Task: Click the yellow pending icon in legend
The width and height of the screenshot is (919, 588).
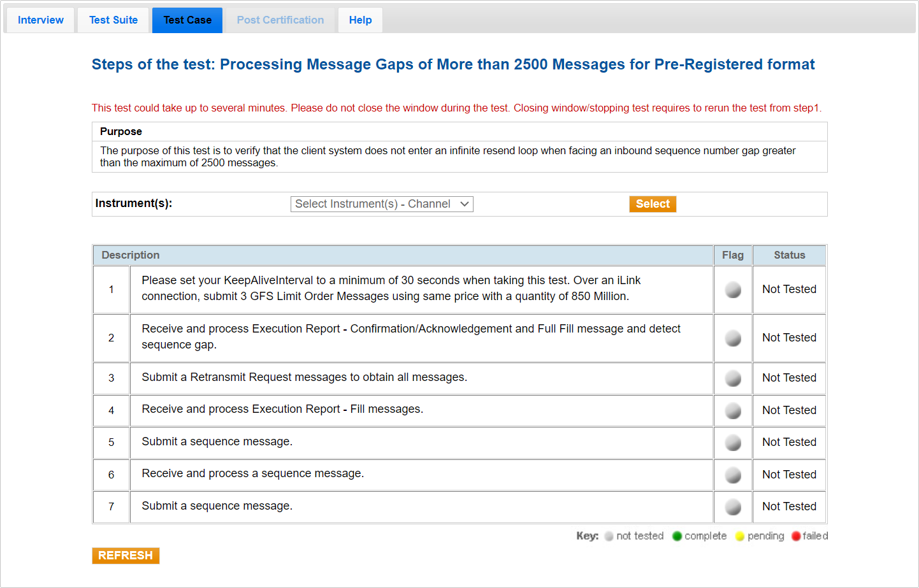Action: coord(740,536)
